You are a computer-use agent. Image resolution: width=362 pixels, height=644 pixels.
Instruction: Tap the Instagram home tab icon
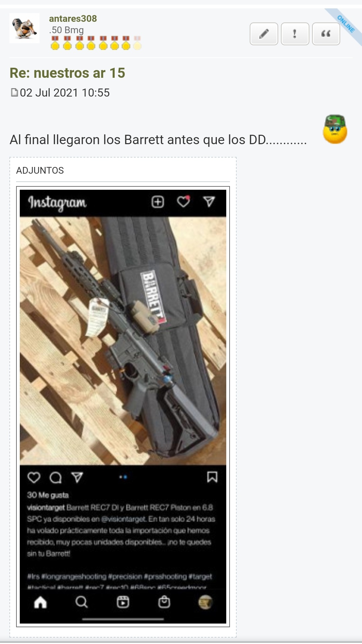(41, 602)
